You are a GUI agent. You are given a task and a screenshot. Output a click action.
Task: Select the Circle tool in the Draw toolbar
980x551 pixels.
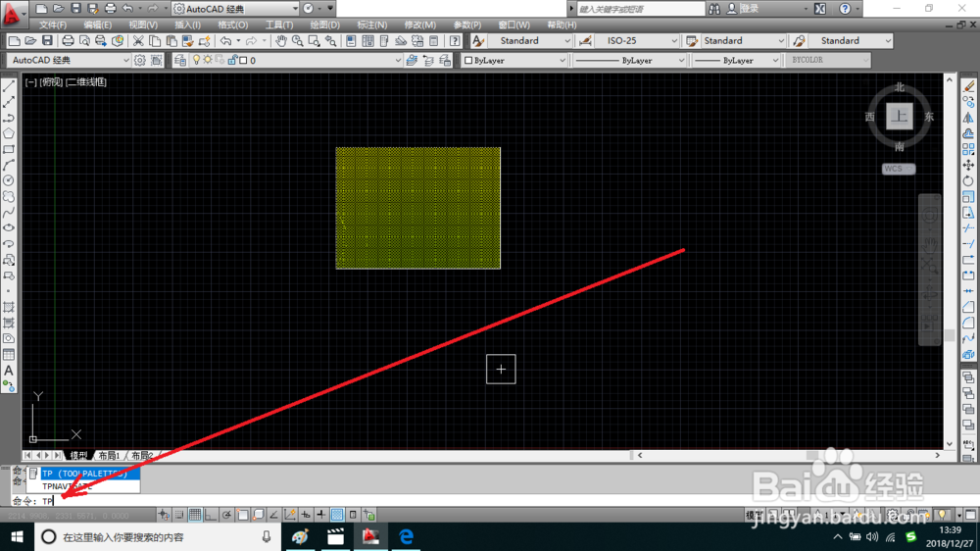(9, 180)
